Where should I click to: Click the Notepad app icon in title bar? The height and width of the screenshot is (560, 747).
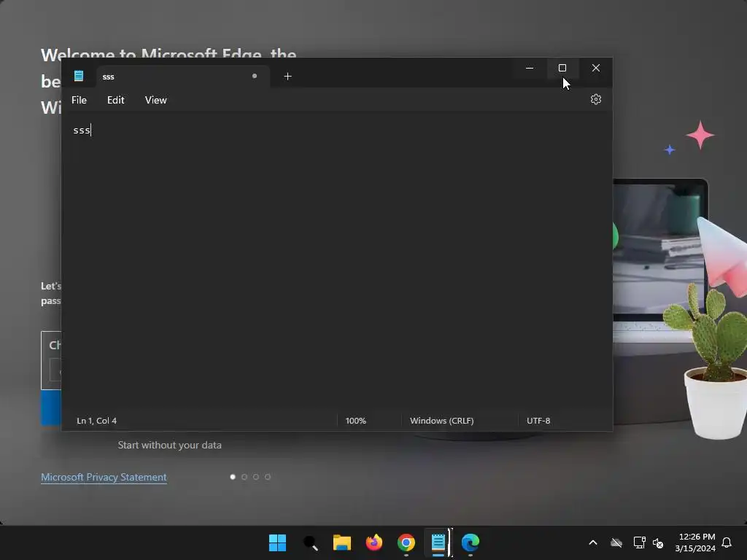79,76
